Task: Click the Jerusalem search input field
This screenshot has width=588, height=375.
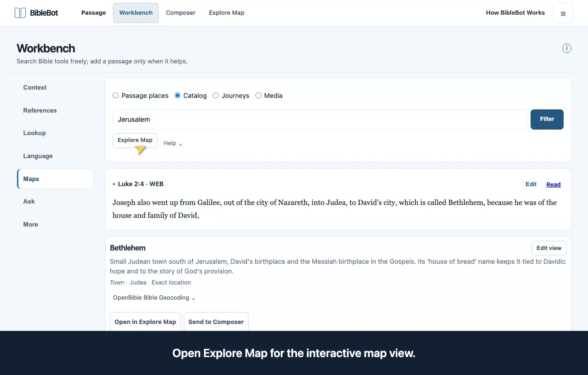Action: (320, 119)
